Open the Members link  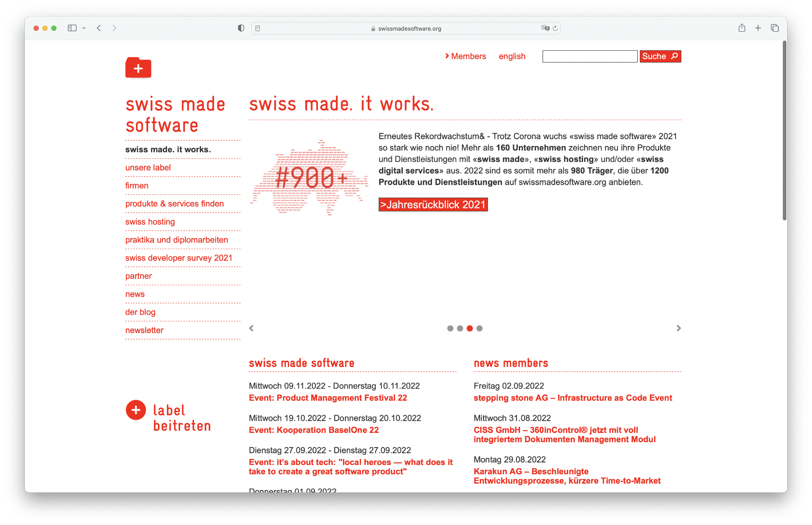pos(465,56)
